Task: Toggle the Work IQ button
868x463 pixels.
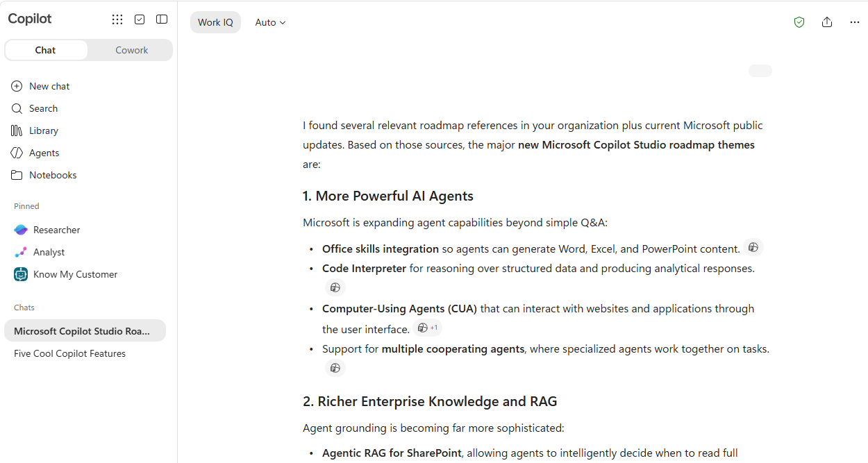Action: (215, 22)
